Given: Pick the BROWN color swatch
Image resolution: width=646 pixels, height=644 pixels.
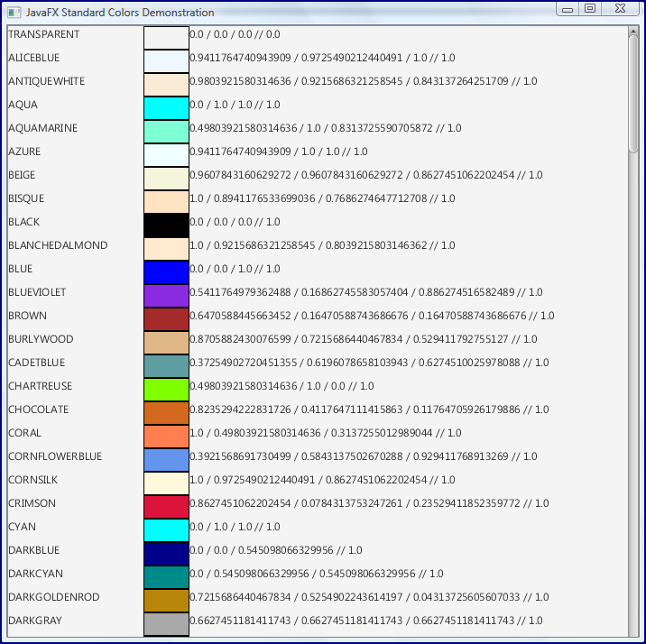Looking at the screenshot, I should click(x=166, y=319).
